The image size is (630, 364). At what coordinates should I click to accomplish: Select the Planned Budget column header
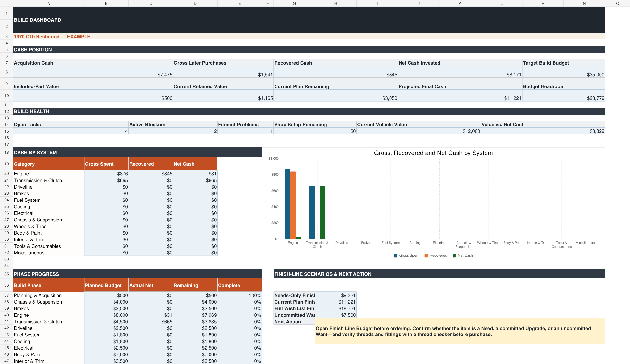106,285
